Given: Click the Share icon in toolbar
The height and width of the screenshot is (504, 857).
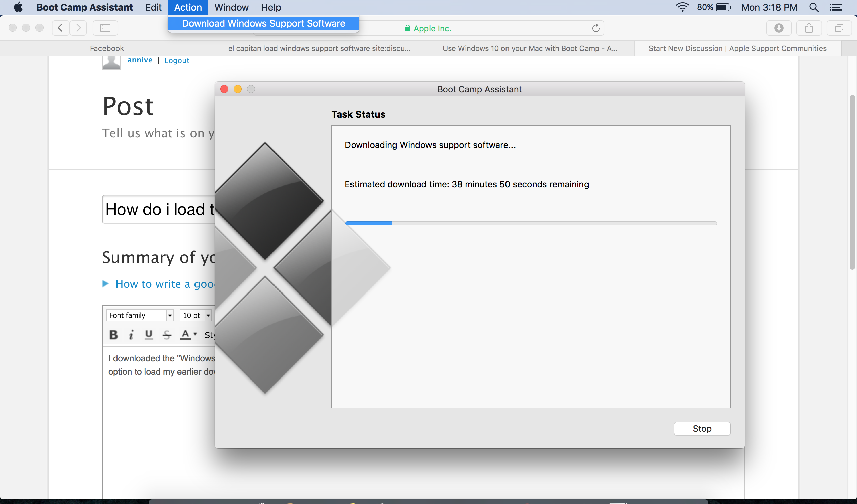Looking at the screenshot, I should pos(809,28).
